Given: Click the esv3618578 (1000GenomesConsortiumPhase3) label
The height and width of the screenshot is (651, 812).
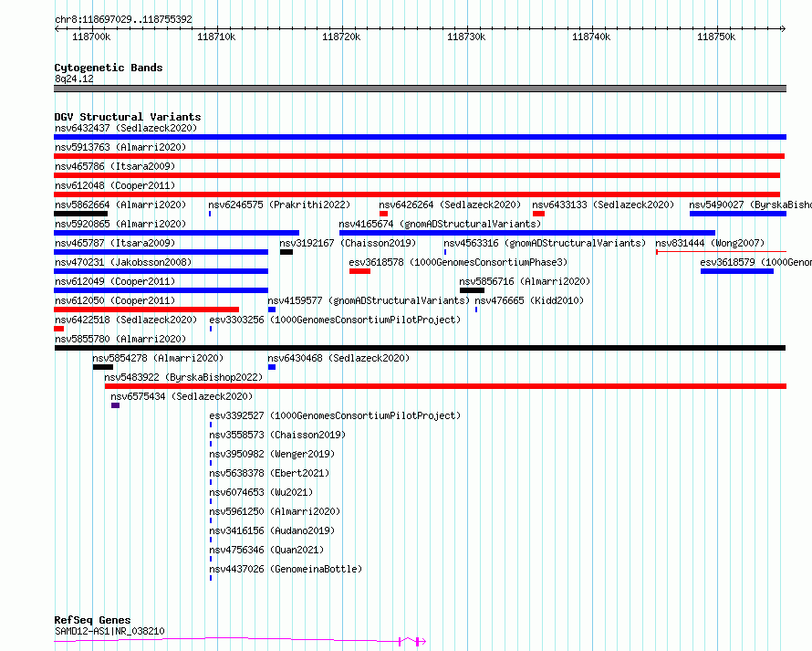Looking at the screenshot, I should tap(458, 262).
